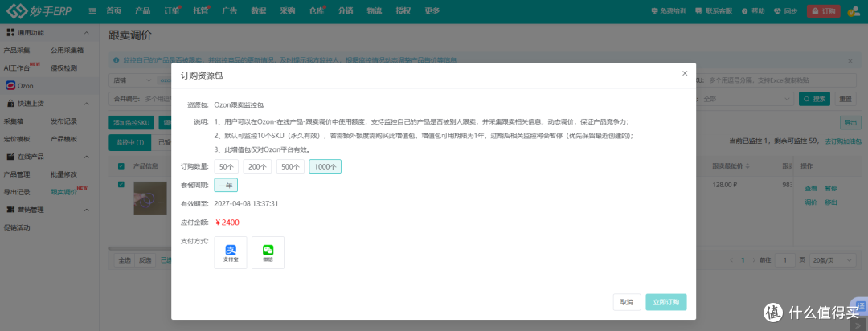This screenshot has width=868, height=331.
Task: Open the product thumbnail image
Action: [x=150, y=198]
